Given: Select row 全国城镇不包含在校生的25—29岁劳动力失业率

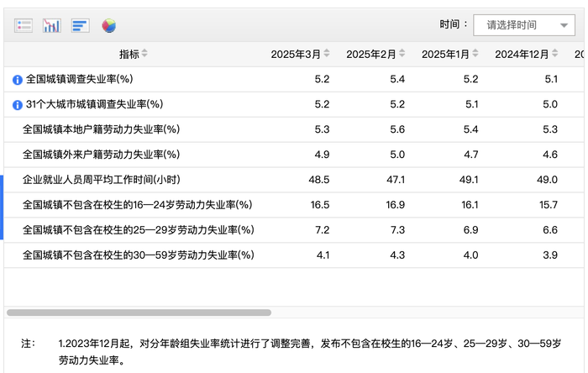Looking at the screenshot, I should (x=294, y=230).
